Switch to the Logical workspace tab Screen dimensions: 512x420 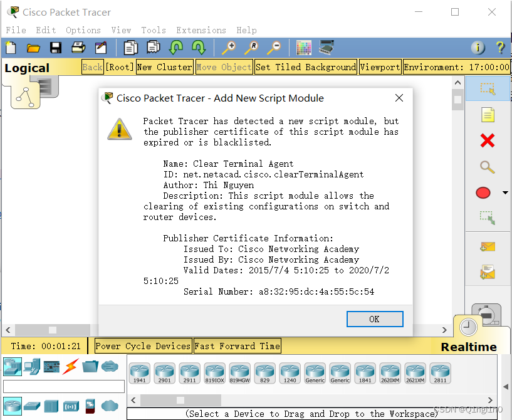coord(27,68)
